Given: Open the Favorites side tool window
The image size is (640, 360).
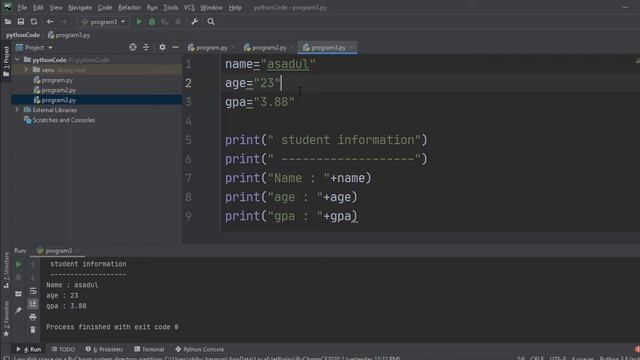Looking at the screenshot, I should tap(6, 320).
